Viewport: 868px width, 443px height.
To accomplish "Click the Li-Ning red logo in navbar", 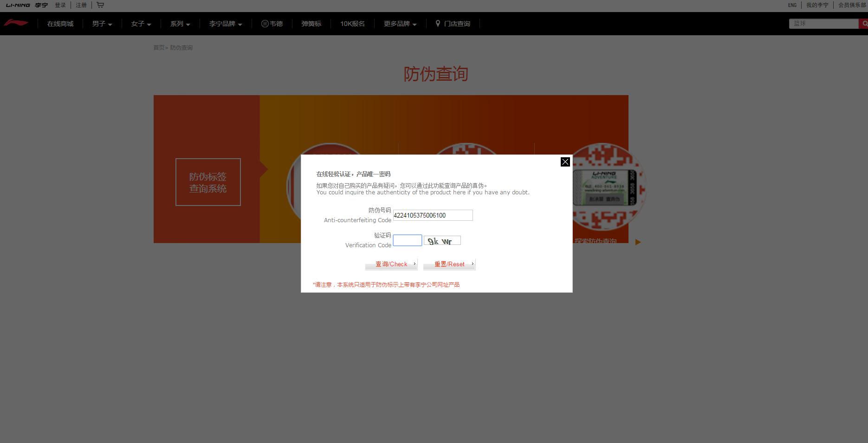I will point(16,23).
